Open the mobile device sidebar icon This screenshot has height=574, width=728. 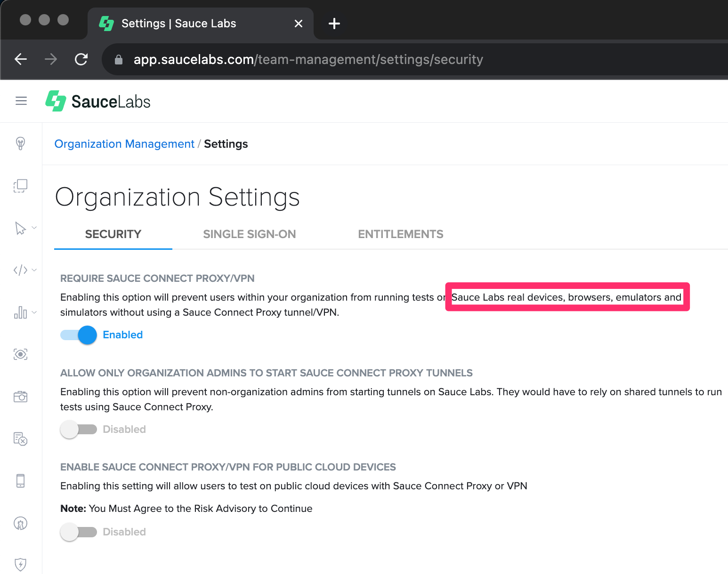coord(21,481)
